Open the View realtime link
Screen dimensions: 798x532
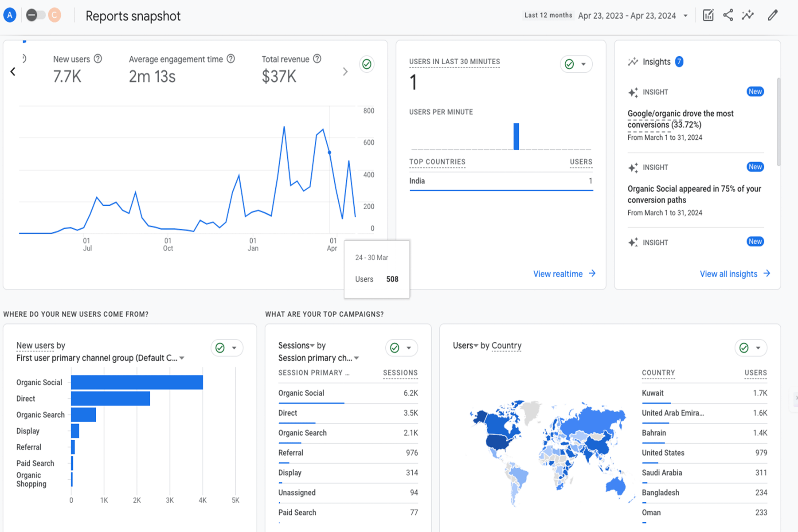coord(564,274)
